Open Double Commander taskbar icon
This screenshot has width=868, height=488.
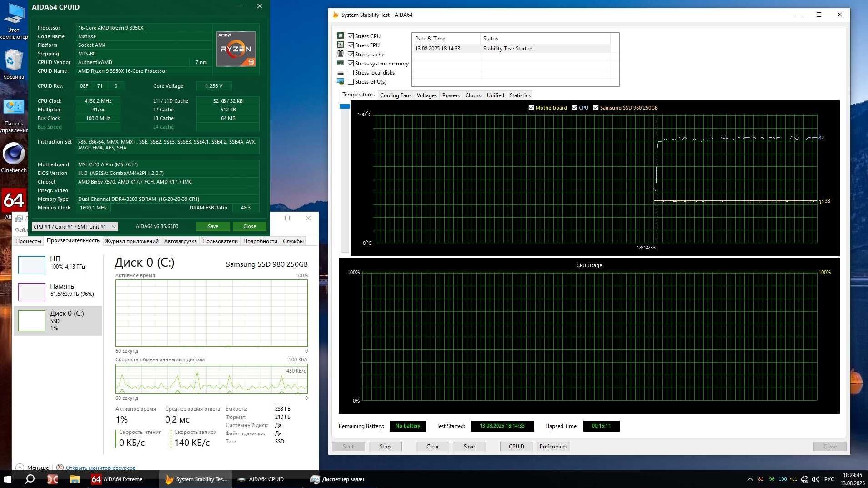pos(53,479)
